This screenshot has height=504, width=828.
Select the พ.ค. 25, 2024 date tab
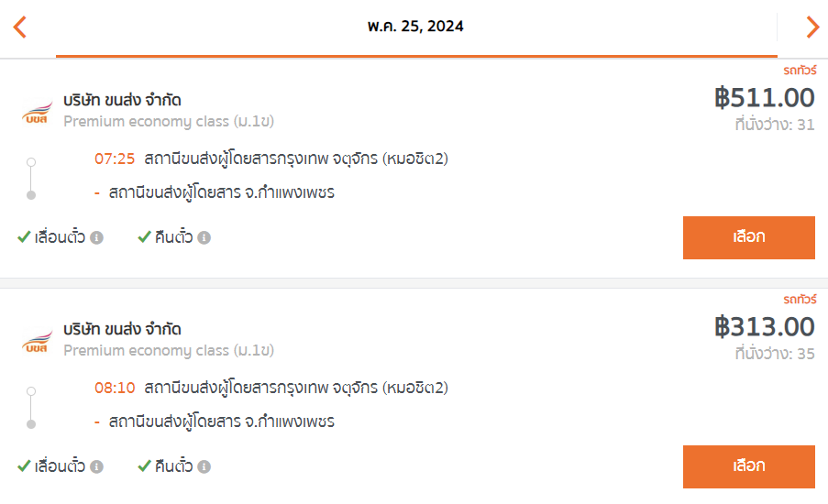pyautogui.click(x=415, y=27)
